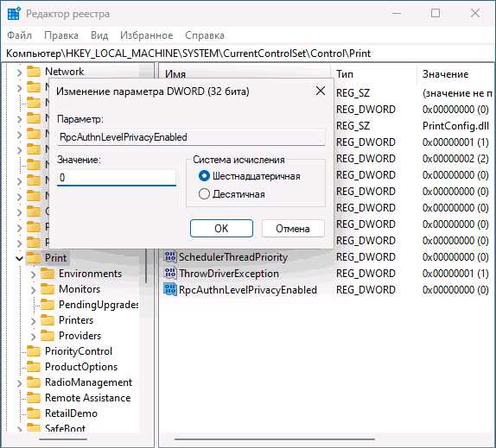Viewport: 496px width, 448px height.
Task: Click the RpcAuthnLevelPrivacyEnabled DWORD value icon
Action: coord(170,289)
